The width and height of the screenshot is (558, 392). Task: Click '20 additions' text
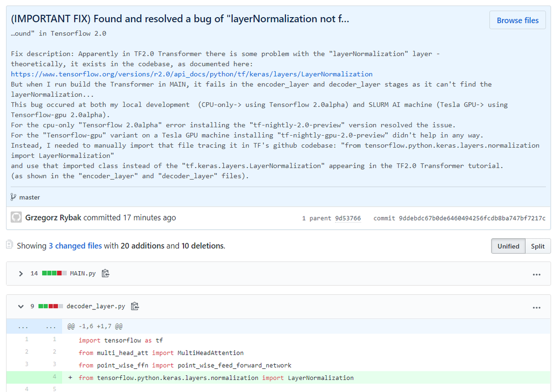[143, 246]
